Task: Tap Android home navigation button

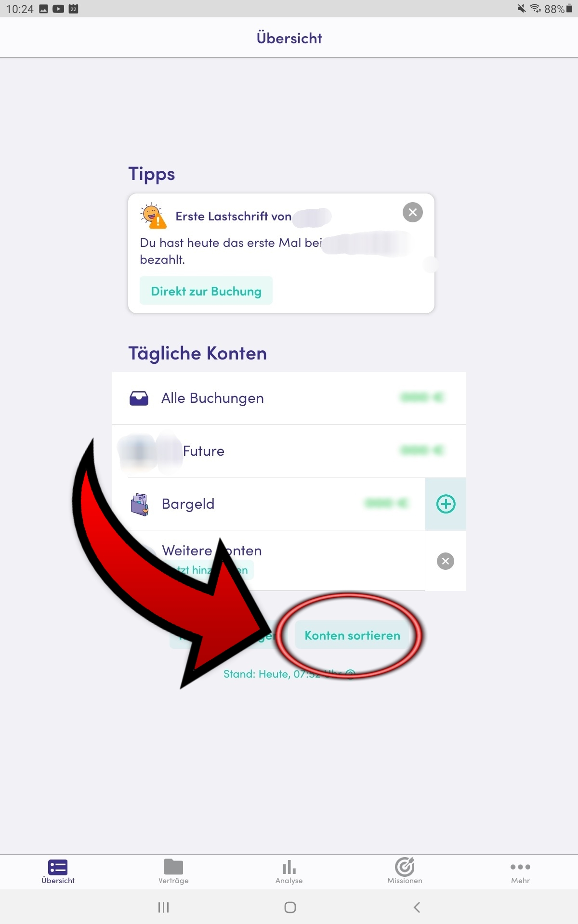Action: [x=290, y=907]
